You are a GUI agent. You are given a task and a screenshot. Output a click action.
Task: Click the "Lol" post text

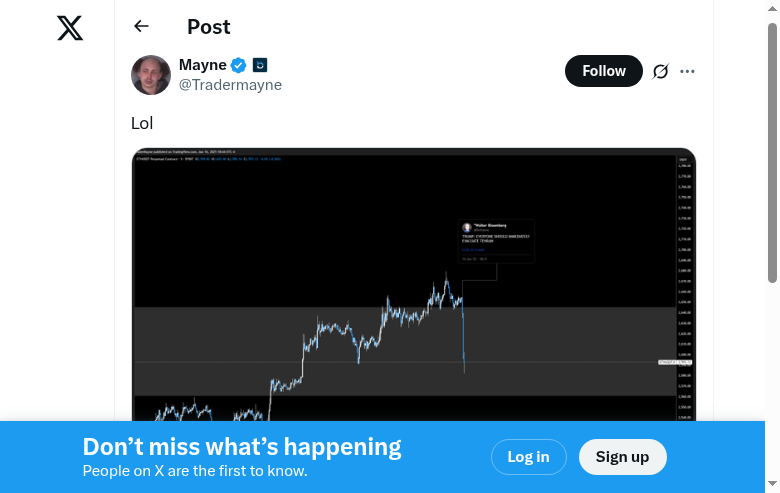142,123
